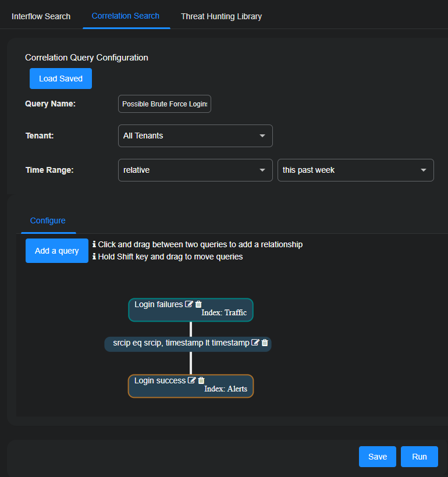Viewport: 448px width, 477px height.
Task: Click the Load Saved button
Action: [61, 79]
